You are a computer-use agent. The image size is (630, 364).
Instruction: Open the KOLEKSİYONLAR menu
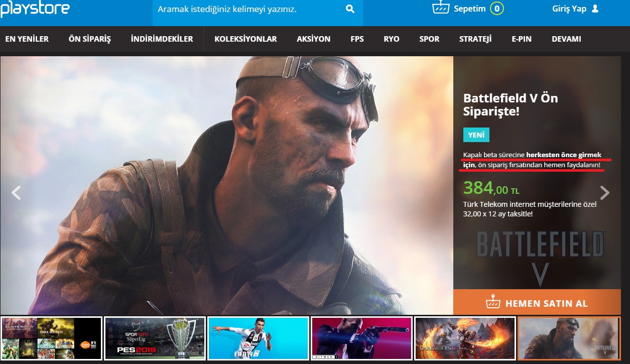coord(245,39)
